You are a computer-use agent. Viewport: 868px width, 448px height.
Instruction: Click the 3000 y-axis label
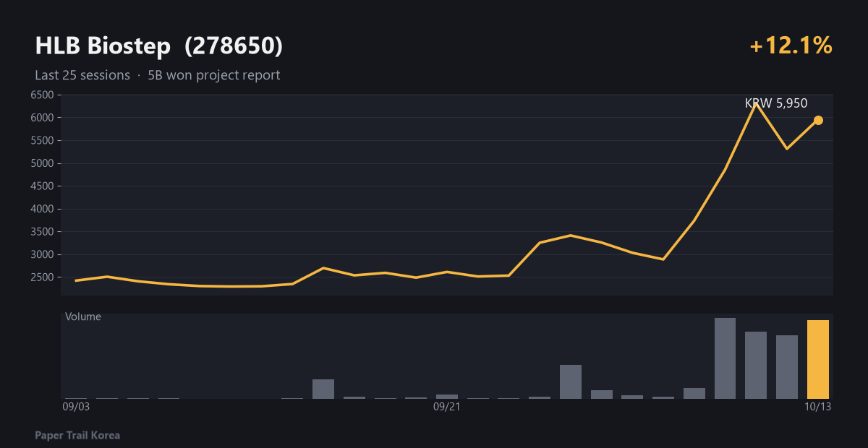coord(43,254)
